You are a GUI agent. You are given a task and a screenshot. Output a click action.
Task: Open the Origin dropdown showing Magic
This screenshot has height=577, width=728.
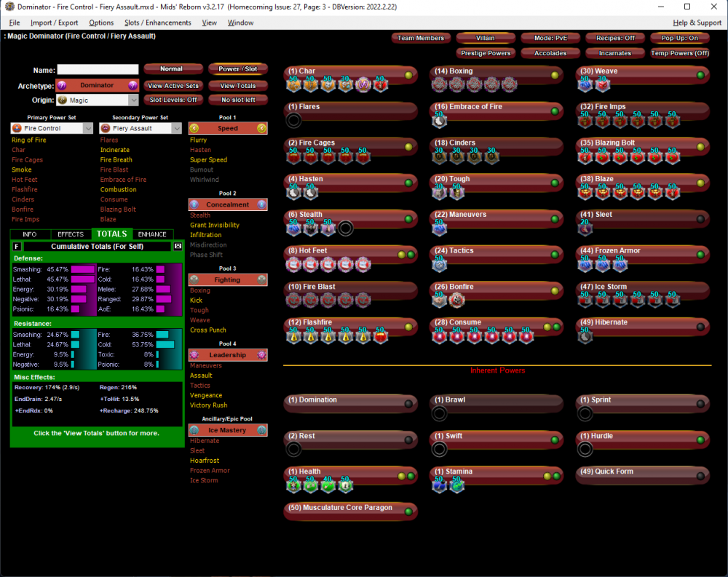coord(98,100)
